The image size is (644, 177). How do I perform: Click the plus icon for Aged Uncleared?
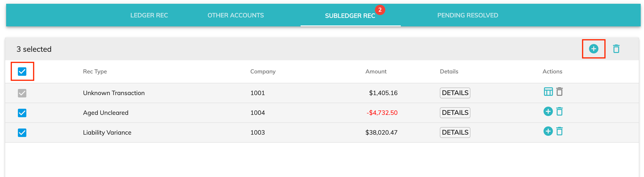(x=548, y=112)
